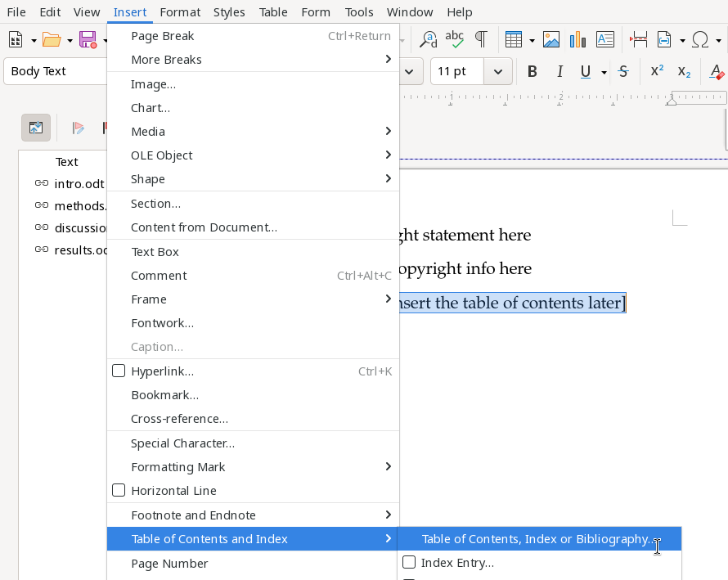Click the Insert Text Box icon
This screenshot has width=728, height=580.
click(x=605, y=40)
